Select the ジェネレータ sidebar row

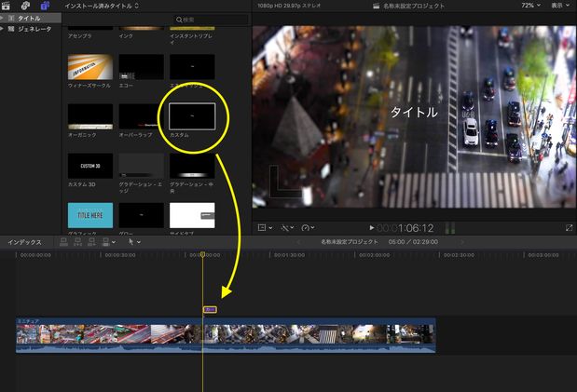(31, 29)
